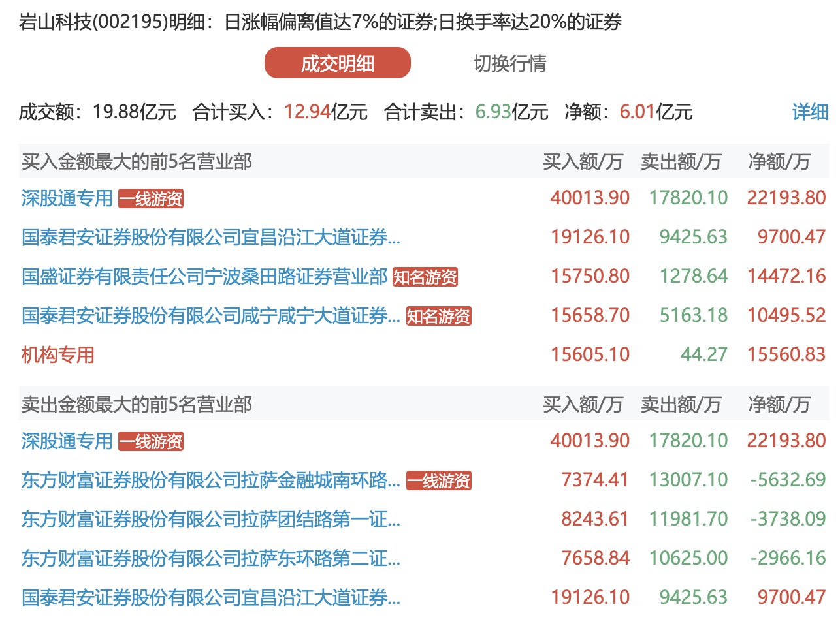Click the 净额/万 header in the sell table
This screenshot has height=628, width=840.
point(779,404)
